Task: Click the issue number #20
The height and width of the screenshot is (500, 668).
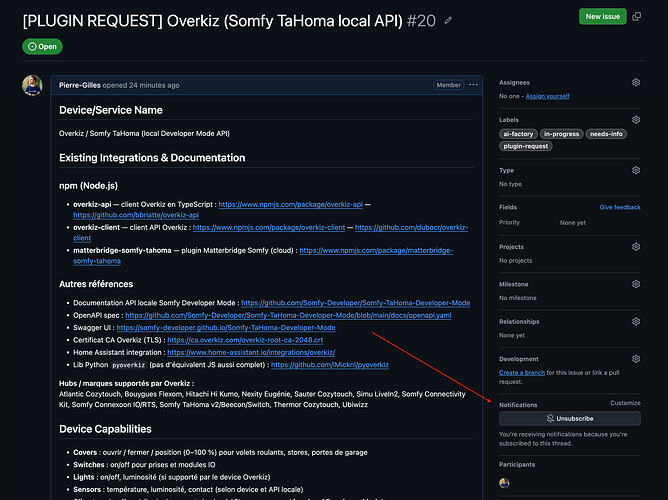Action: [x=421, y=20]
